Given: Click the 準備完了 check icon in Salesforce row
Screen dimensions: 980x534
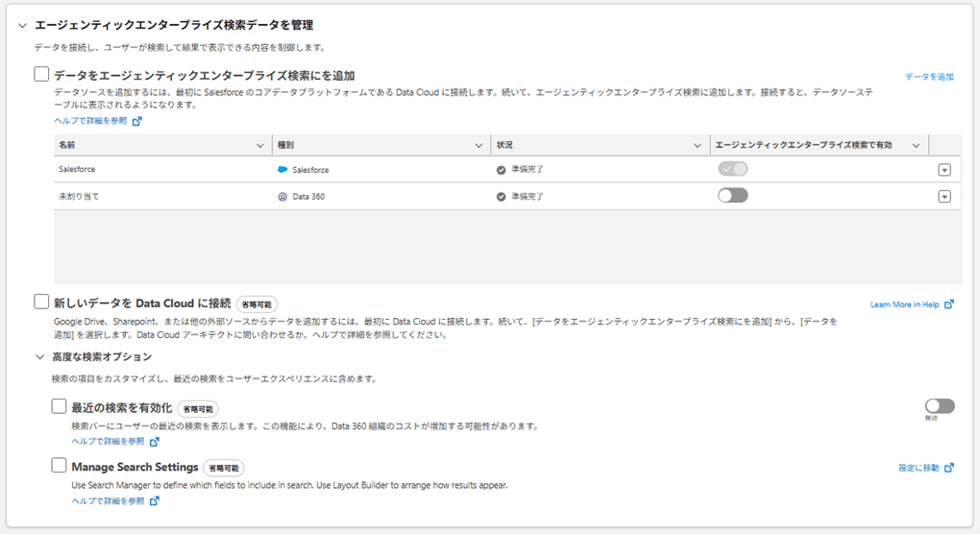Looking at the screenshot, I should (x=502, y=170).
